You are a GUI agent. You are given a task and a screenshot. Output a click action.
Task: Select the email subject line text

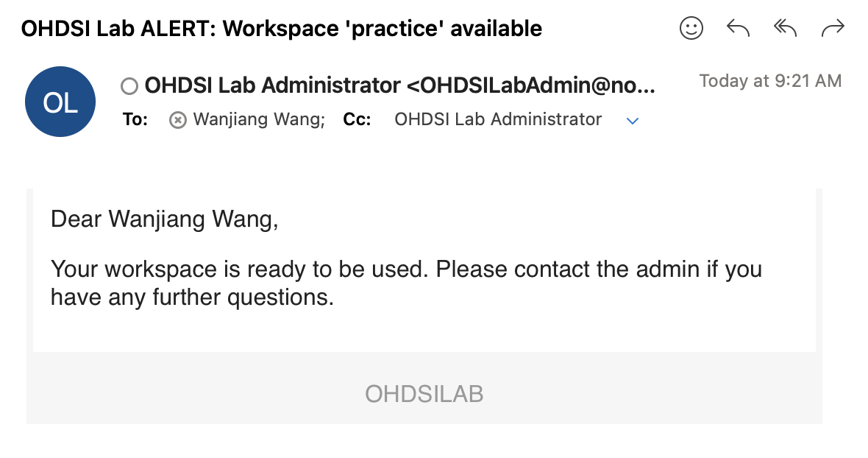tap(282, 29)
